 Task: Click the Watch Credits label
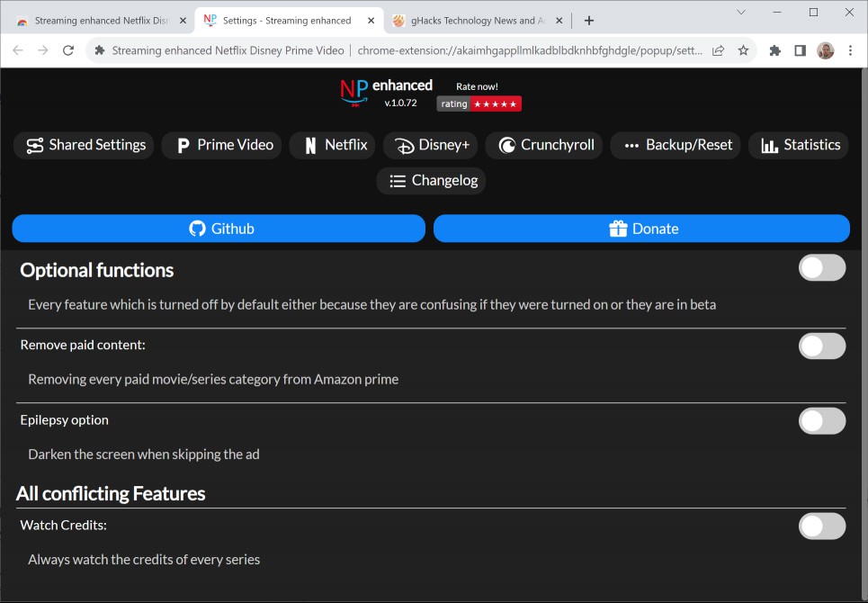tap(64, 526)
